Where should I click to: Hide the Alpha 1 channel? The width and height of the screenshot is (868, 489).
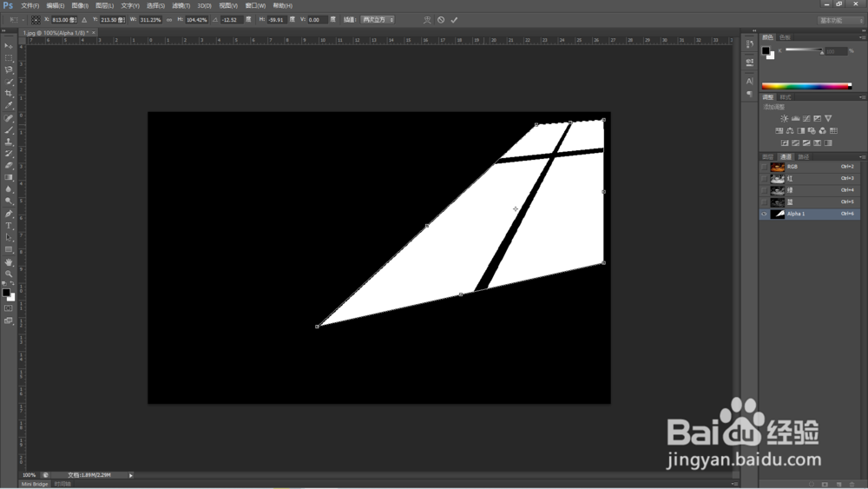(764, 214)
